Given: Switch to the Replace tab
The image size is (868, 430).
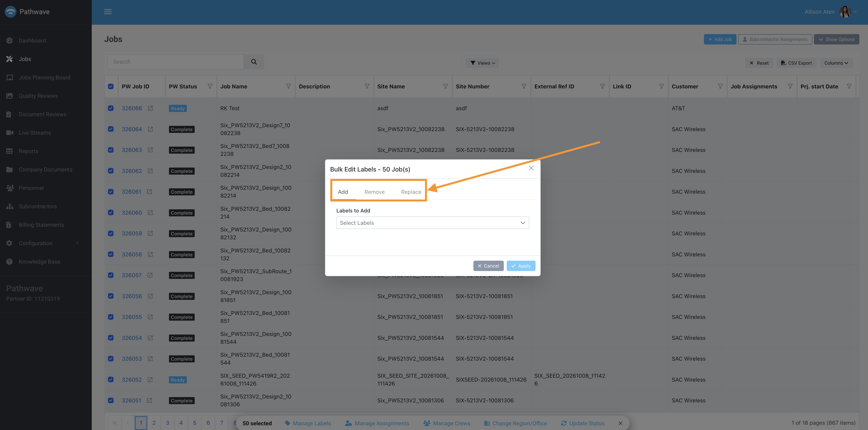Looking at the screenshot, I should (411, 192).
